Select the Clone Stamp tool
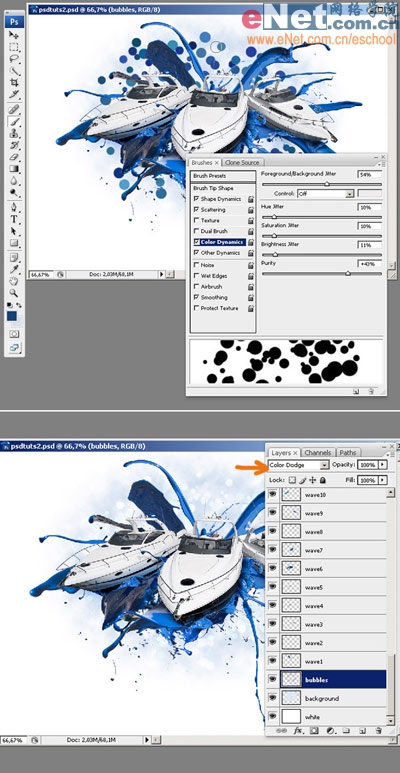Screen dimensions: 400x773 coord(14,133)
